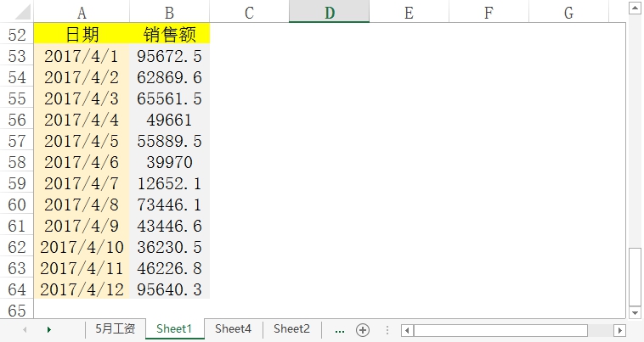Open the Sheet4 tab

(x=233, y=329)
